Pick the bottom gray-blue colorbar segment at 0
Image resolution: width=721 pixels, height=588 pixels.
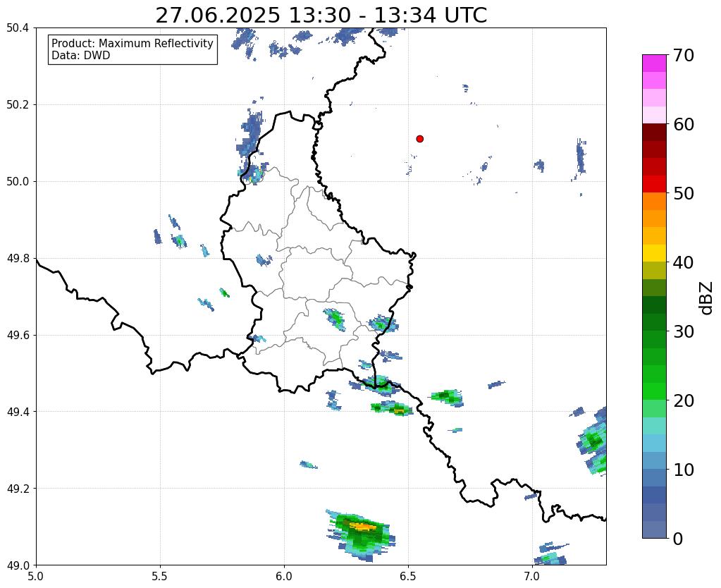pos(654,529)
